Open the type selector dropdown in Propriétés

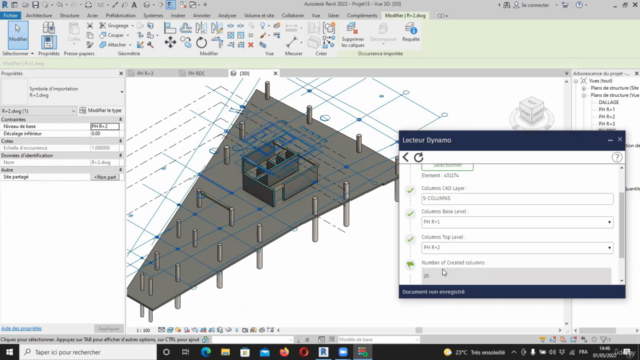[122, 92]
